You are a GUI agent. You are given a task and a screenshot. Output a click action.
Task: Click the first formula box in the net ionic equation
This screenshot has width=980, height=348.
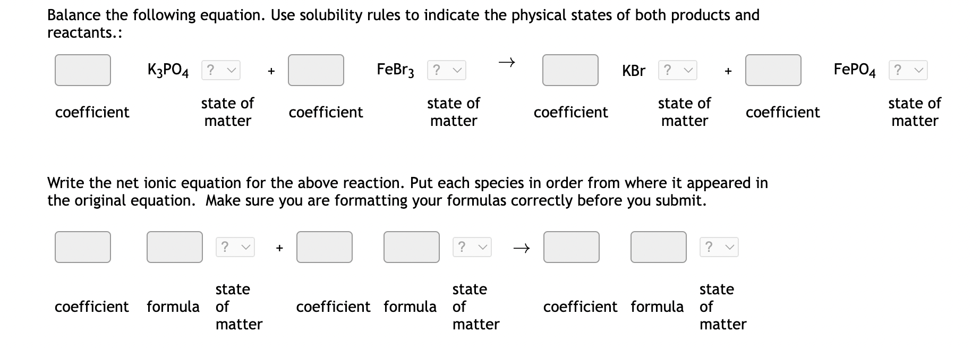point(174,247)
